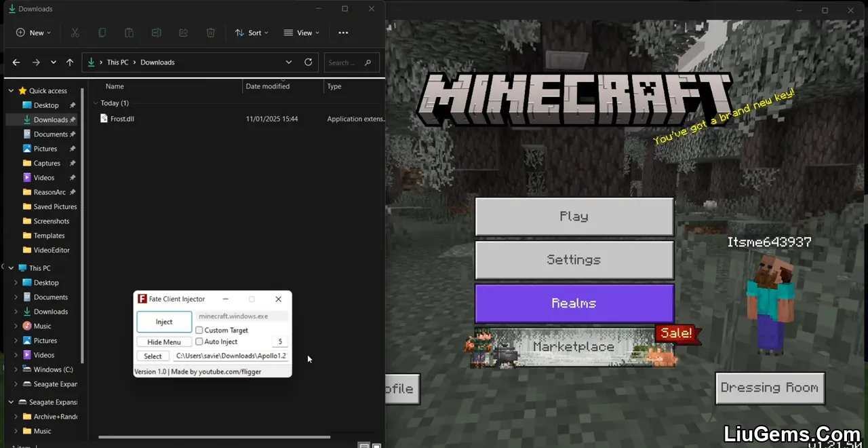Viewport: 868px width, 448px height.
Task: Click the Paste icon in Explorer toolbar
Action: point(129,33)
